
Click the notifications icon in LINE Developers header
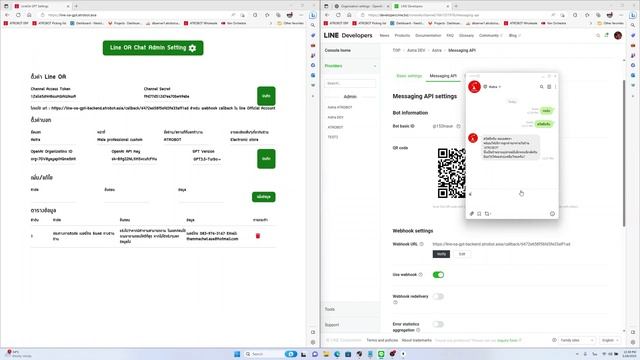pos(607,36)
